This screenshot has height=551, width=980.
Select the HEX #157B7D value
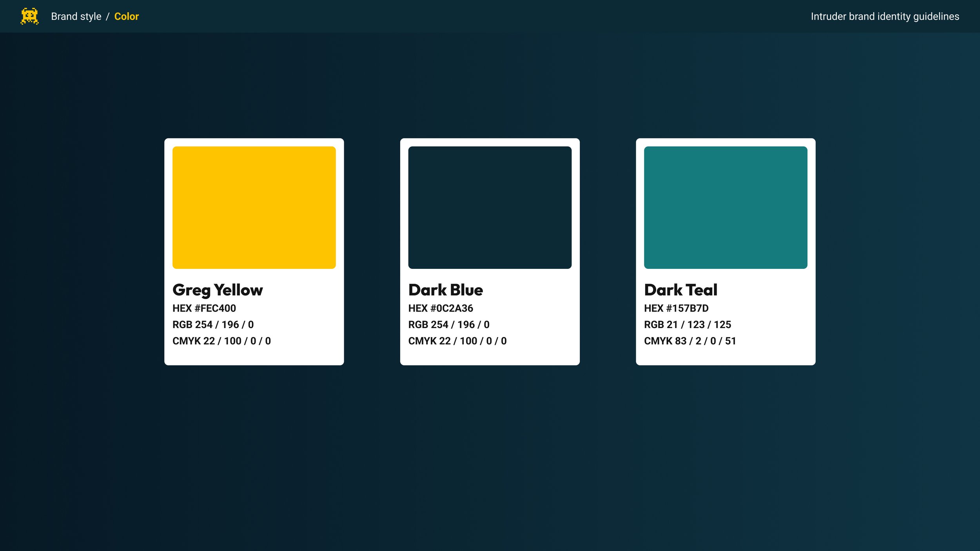(x=677, y=308)
